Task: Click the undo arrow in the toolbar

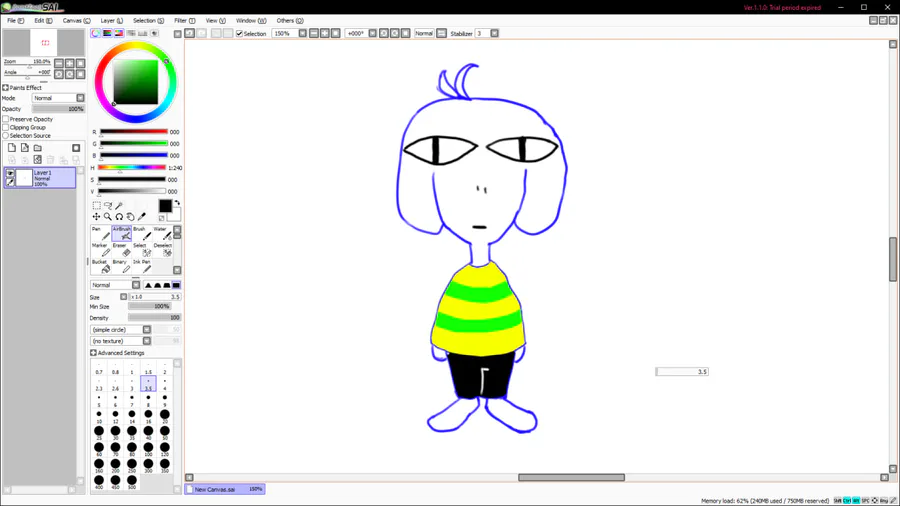Action: coord(189,33)
